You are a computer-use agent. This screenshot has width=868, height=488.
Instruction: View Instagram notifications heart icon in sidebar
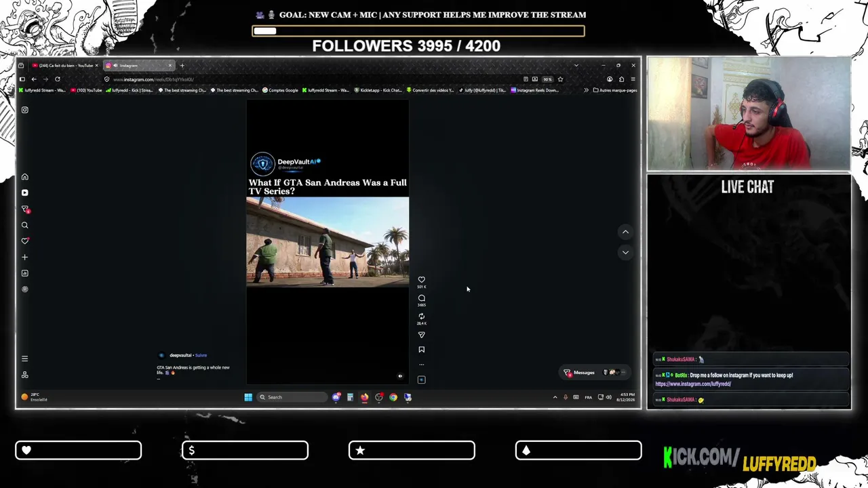pos(24,241)
